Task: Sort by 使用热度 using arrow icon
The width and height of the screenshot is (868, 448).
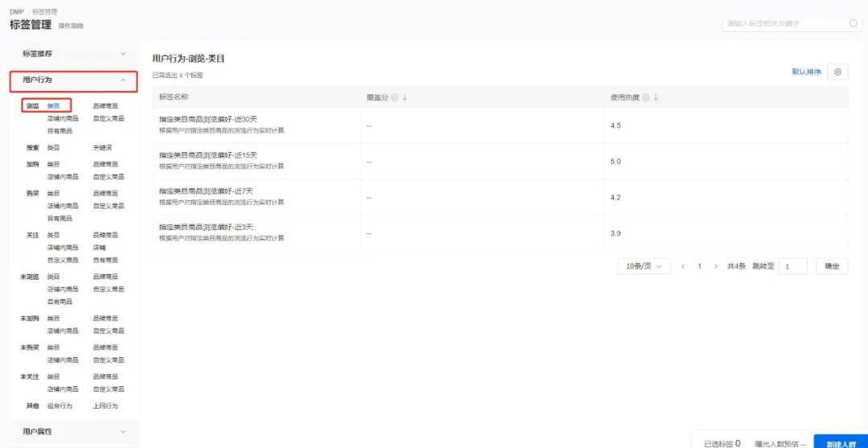Action: (x=656, y=97)
